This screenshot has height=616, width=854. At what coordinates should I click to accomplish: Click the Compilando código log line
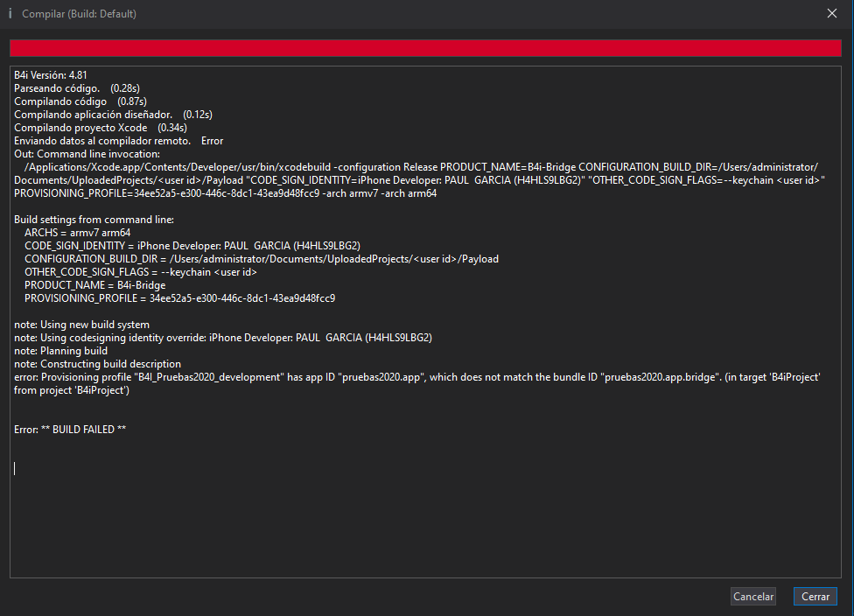click(x=80, y=101)
